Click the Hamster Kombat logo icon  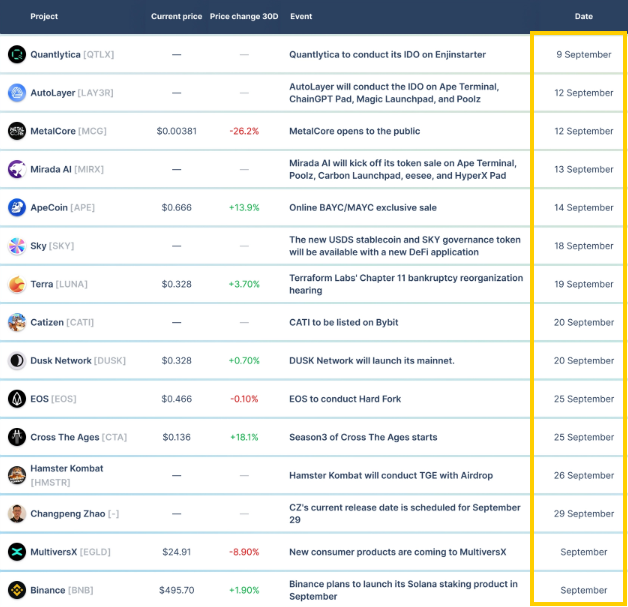pos(17,475)
